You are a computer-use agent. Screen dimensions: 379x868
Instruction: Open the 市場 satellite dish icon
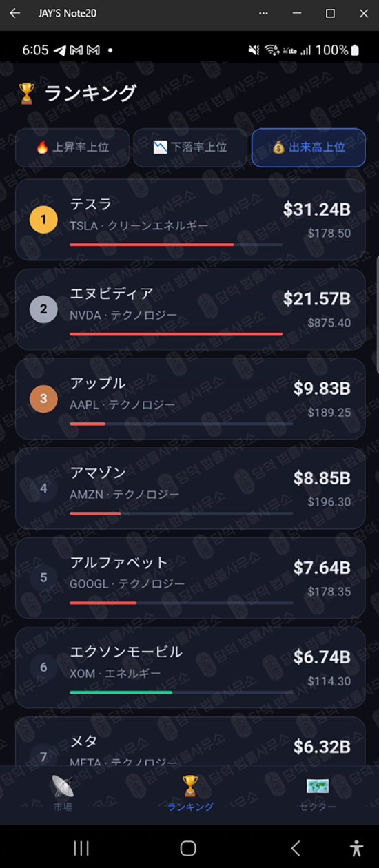[63, 786]
